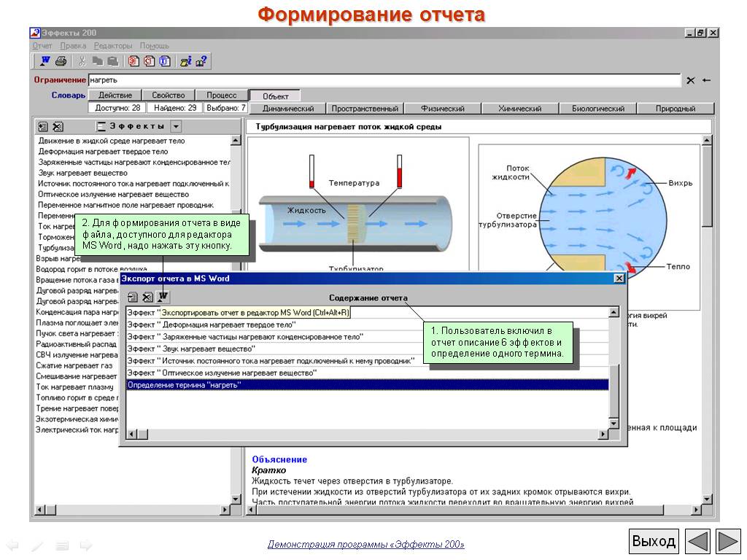The height and width of the screenshot is (560, 747).
Task: Open the red С document icon in toolbar
Action: point(149,61)
